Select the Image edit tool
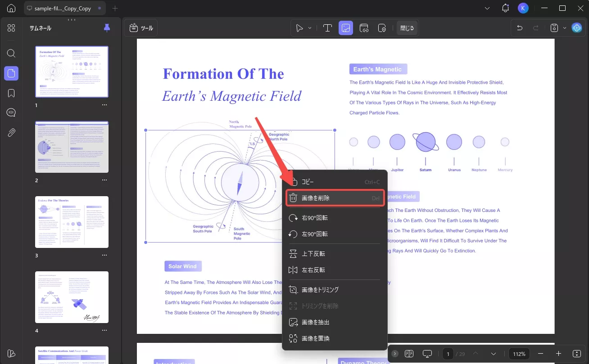The height and width of the screenshot is (364, 589). pyautogui.click(x=346, y=28)
